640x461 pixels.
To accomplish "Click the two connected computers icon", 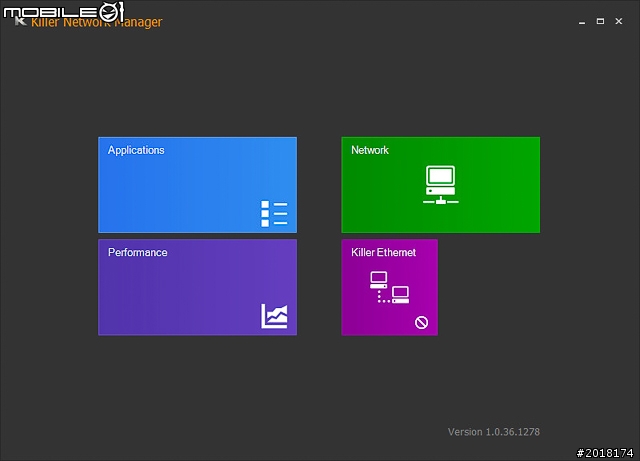I will (x=390, y=287).
